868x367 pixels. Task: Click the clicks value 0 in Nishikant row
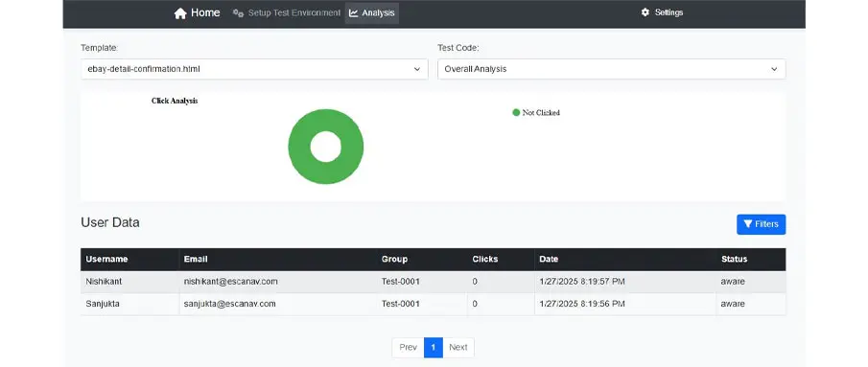[501, 282]
